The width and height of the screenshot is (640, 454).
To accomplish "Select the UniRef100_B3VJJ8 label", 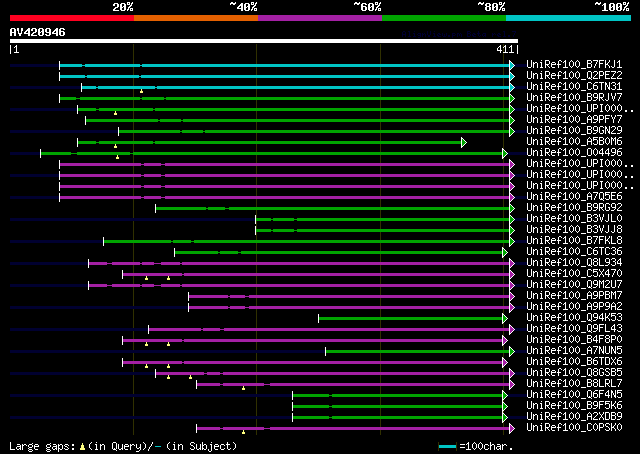I will pos(574,230).
